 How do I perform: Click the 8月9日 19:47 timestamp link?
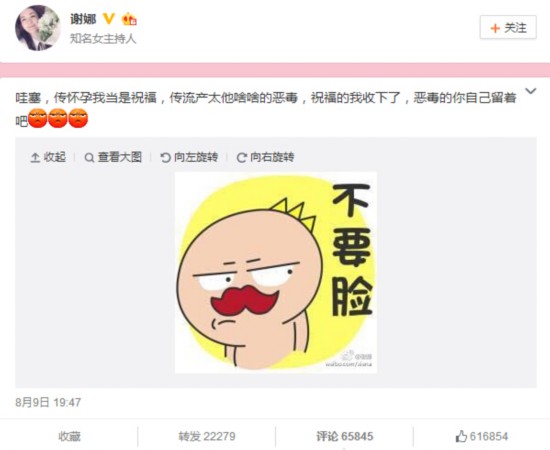pos(48,402)
